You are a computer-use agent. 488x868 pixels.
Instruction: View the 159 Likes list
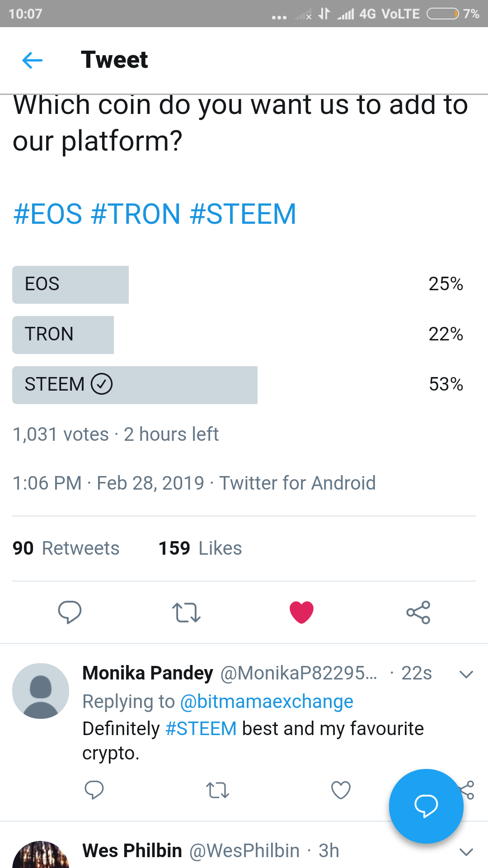click(200, 548)
